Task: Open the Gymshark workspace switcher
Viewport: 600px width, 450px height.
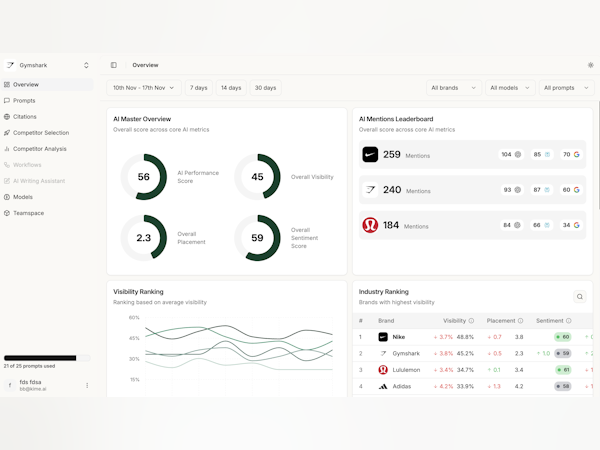Action: 48,65
